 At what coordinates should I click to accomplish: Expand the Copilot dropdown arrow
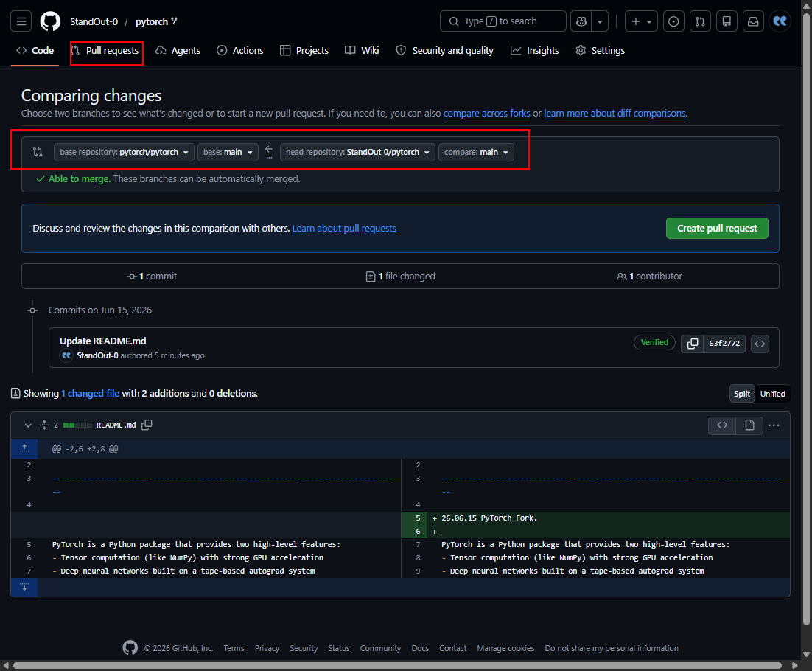coord(600,21)
